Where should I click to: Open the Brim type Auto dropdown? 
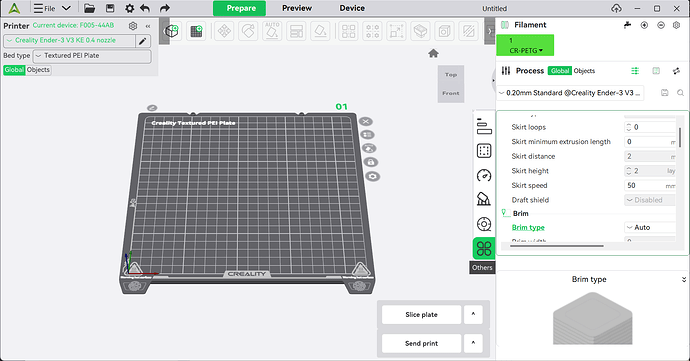650,228
